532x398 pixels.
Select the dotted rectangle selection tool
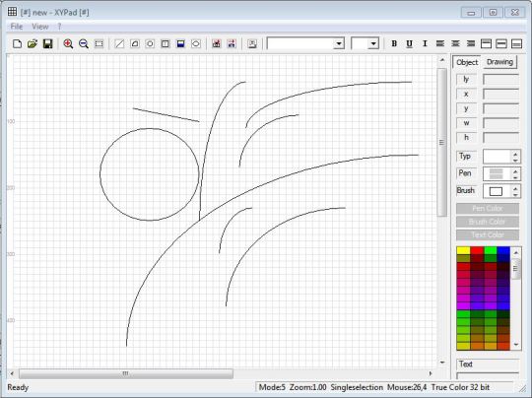(99, 43)
